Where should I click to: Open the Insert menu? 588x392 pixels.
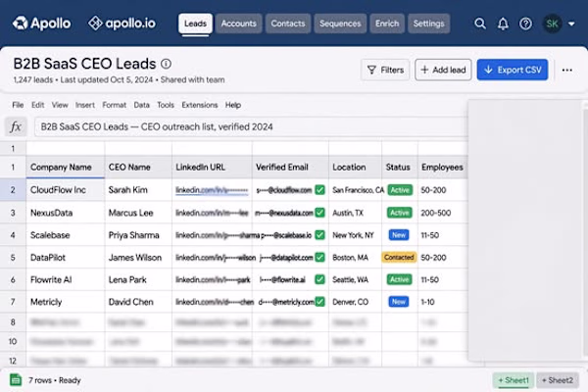85,105
